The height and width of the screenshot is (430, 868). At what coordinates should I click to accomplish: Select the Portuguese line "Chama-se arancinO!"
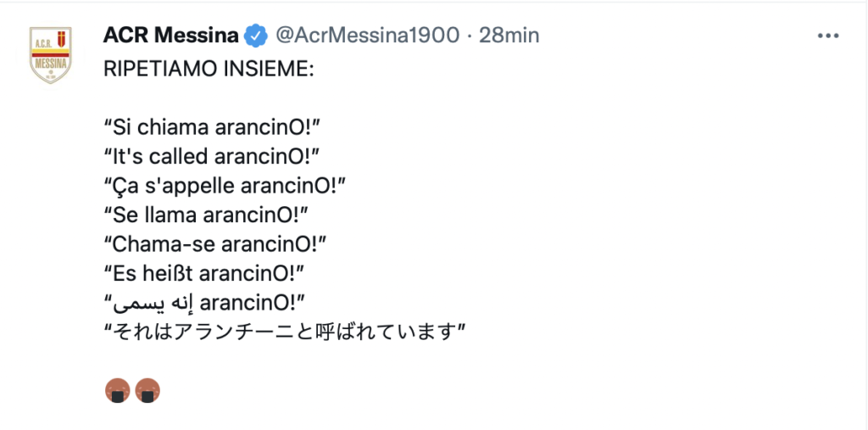[215, 243]
